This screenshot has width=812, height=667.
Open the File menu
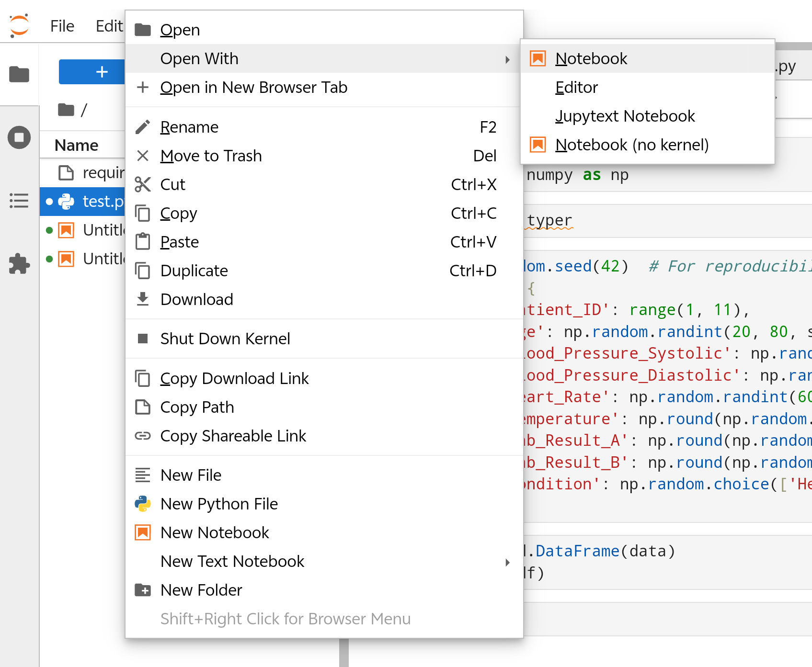pyautogui.click(x=62, y=26)
